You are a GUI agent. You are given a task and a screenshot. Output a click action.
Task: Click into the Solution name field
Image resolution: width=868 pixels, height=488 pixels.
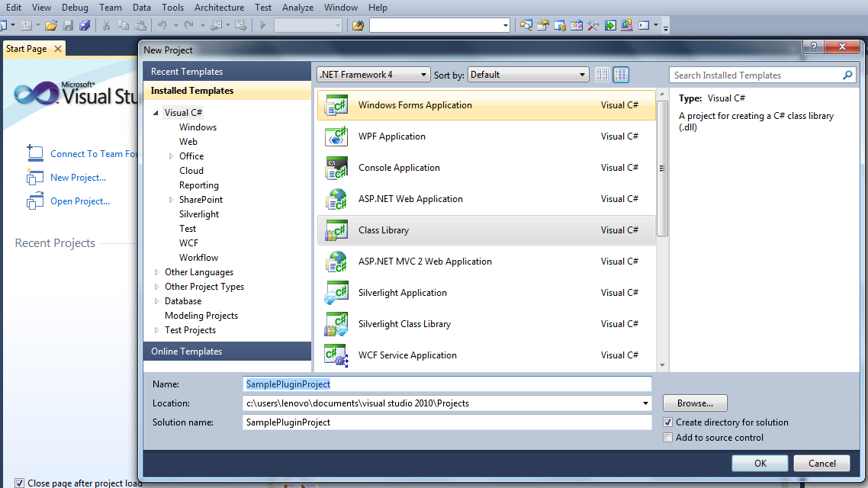pyautogui.click(x=447, y=422)
